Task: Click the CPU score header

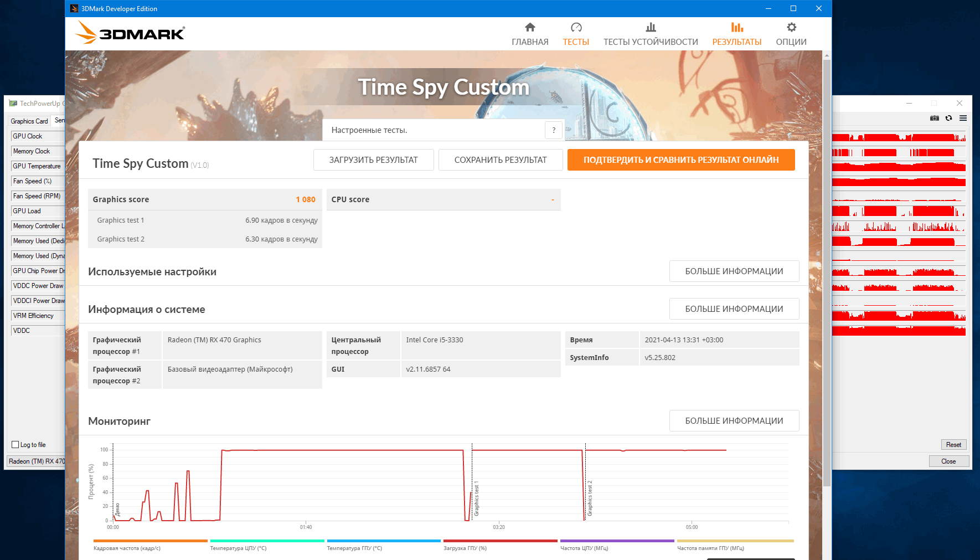Action: point(443,199)
